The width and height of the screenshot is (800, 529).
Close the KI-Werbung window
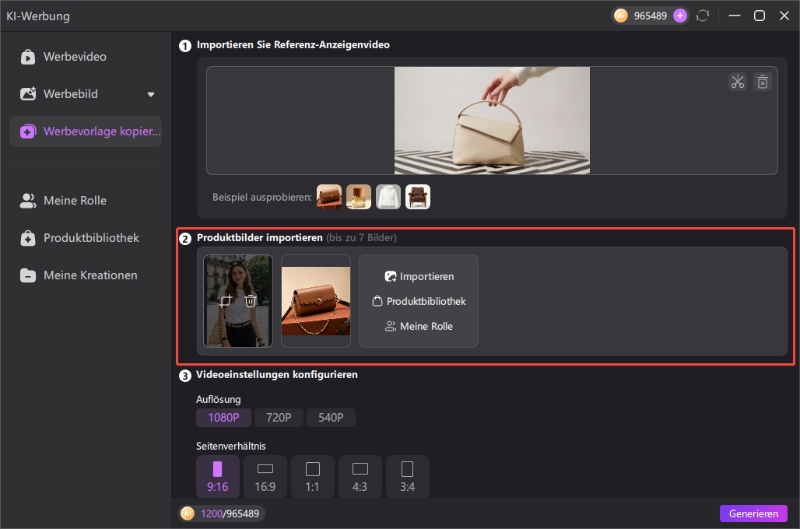[785, 16]
